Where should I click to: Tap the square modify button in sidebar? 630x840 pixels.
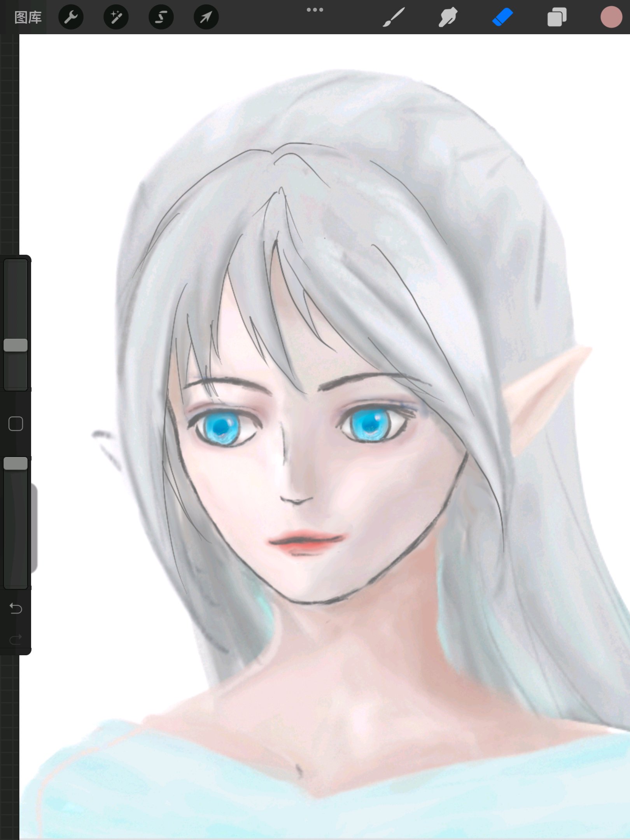point(16,423)
